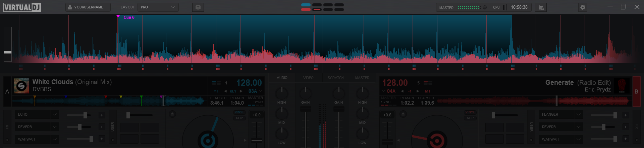Toggle SYNC on deck B
The width and height of the screenshot is (644, 148).
(386, 102)
